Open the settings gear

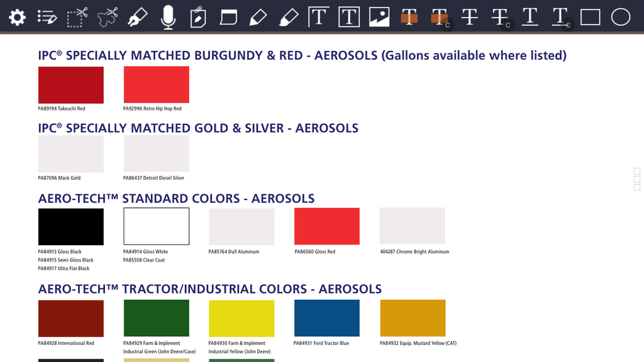[x=17, y=17]
